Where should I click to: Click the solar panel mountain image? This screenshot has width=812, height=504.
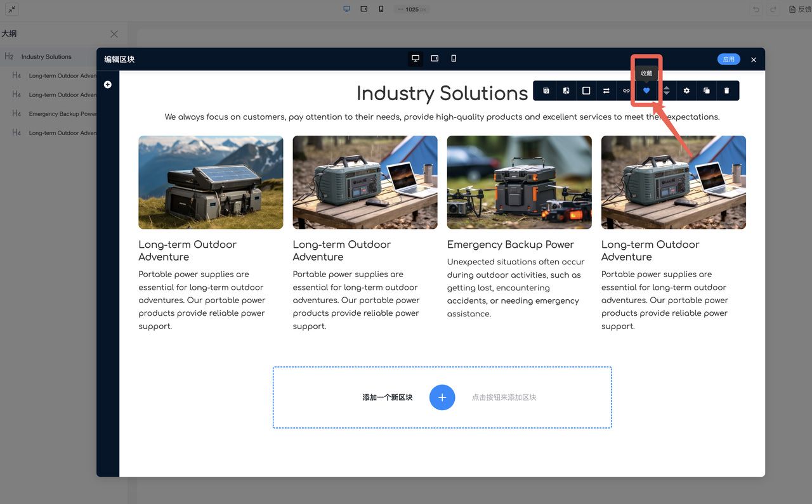pos(211,183)
